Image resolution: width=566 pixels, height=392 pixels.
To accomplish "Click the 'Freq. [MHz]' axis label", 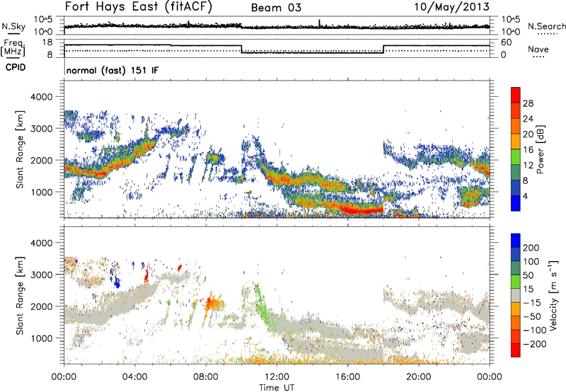I will click(13, 47).
